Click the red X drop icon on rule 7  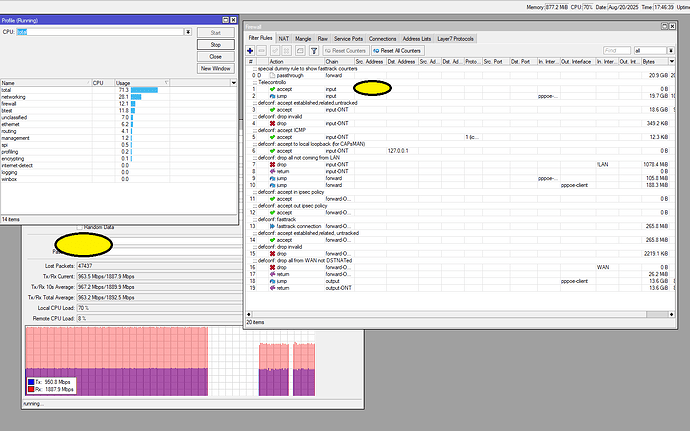point(270,164)
